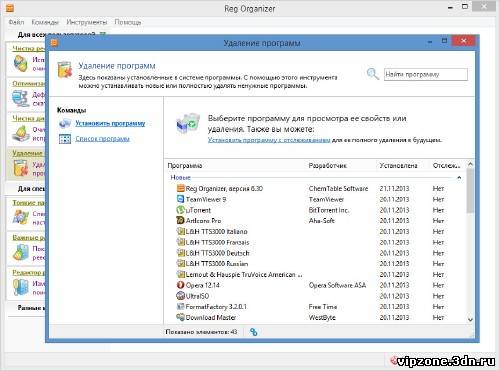Sort by the Отслеж.. column header
The image size is (500, 371).
tap(447, 165)
